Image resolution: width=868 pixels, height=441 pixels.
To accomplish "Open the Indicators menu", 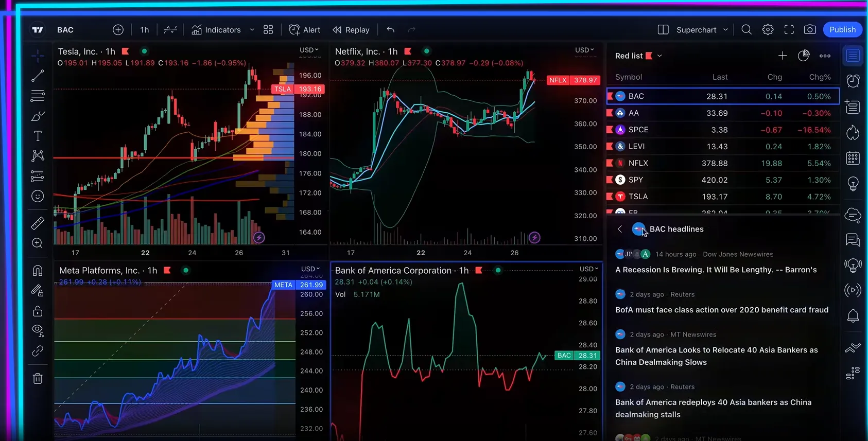I will click(216, 30).
